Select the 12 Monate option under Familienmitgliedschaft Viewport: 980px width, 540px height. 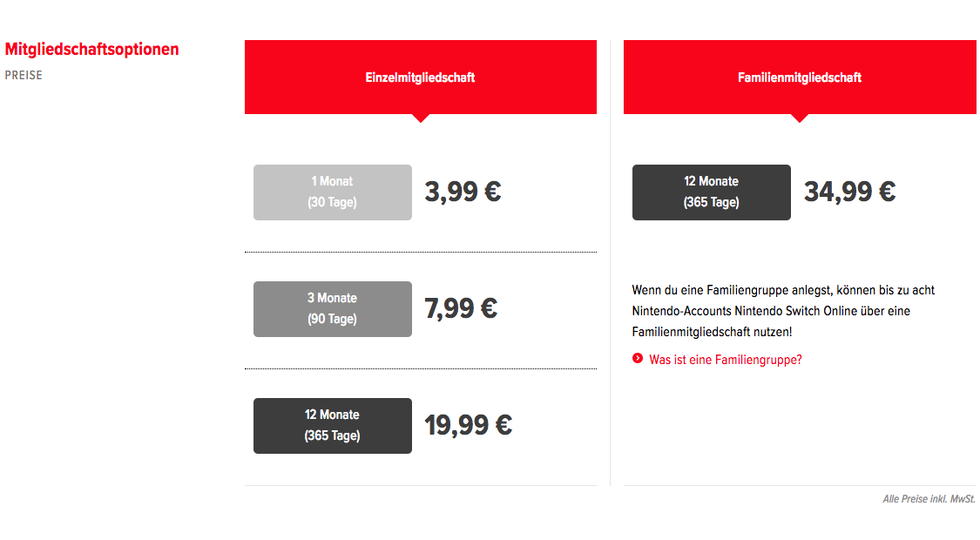click(x=711, y=192)
